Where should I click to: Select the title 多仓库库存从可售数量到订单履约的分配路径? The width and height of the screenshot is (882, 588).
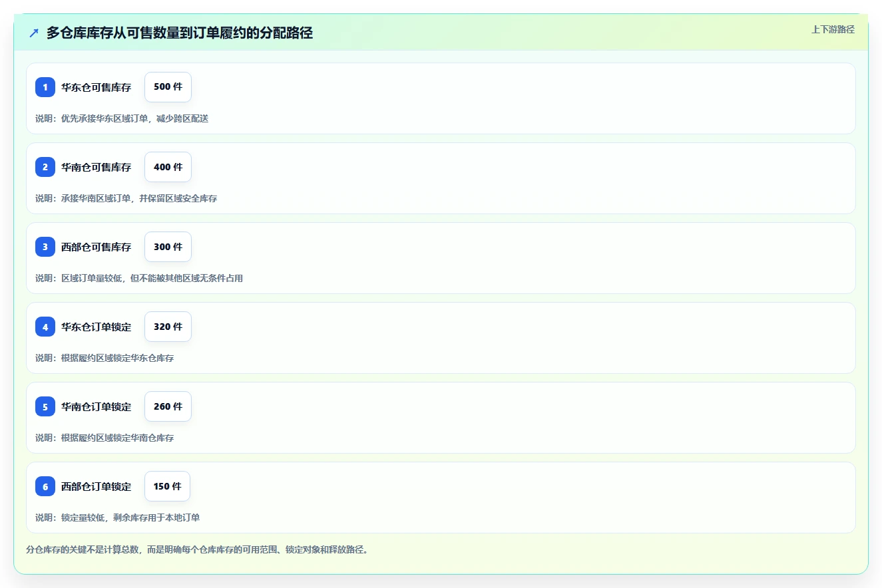[x=180, y=33]
